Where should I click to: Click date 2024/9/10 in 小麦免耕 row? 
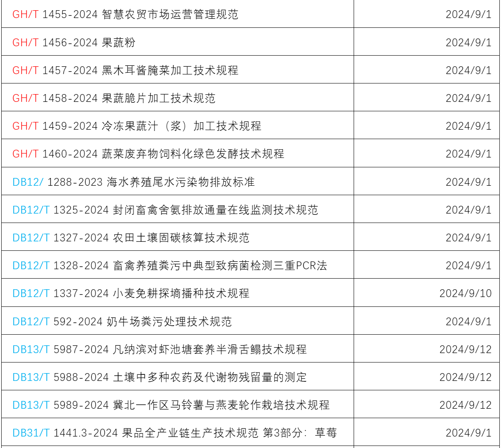pyautogui.click(x=465, y=293)
